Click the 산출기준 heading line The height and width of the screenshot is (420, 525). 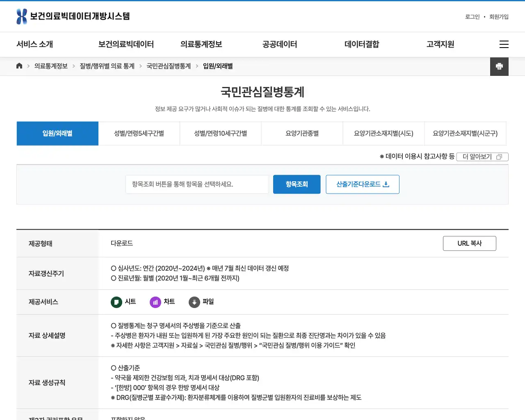click(x=126, y=368)
